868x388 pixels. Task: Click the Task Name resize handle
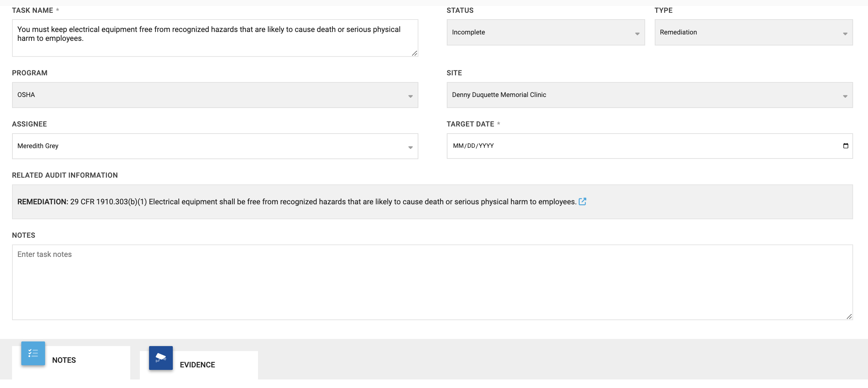414,53
